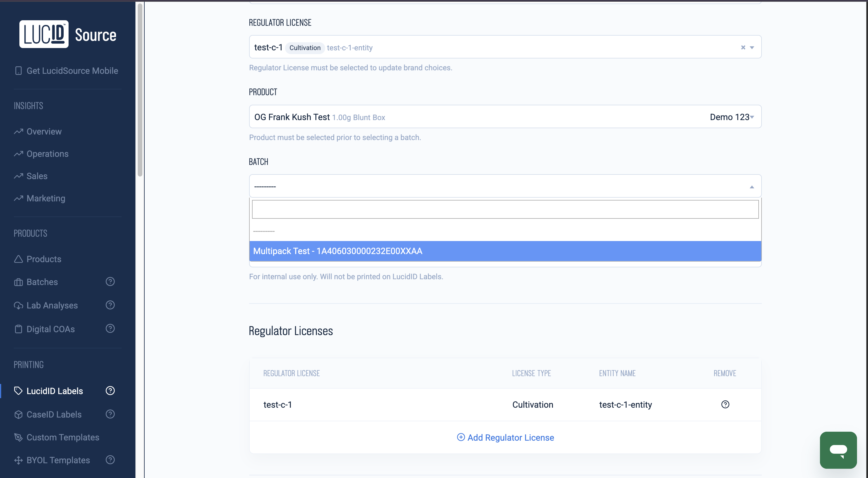Viewport: 868px width, 478px height.
Task: Click the batch search input field
Action: [505, 209]
